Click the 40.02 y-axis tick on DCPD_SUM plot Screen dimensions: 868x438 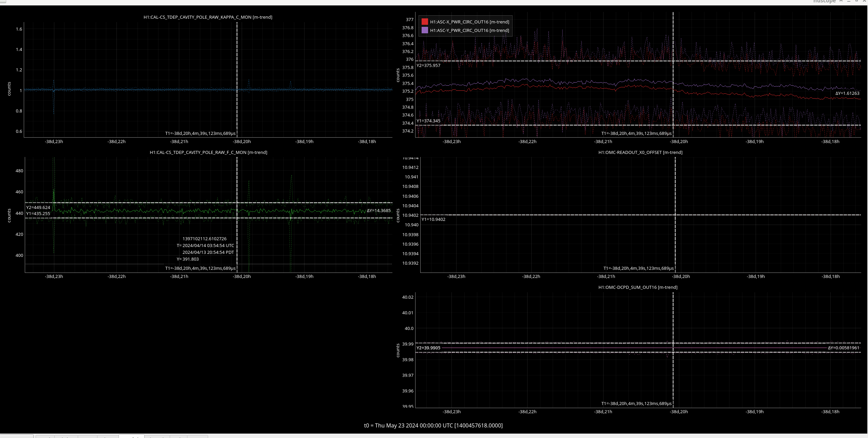pyautogui.click(x=408, y=297)
